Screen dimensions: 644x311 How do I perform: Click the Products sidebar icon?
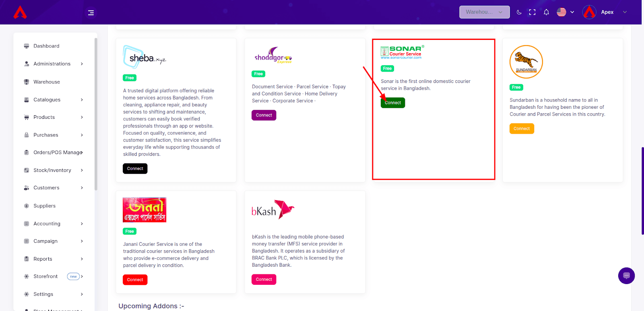pyautogui.click(x=27, y=117)
